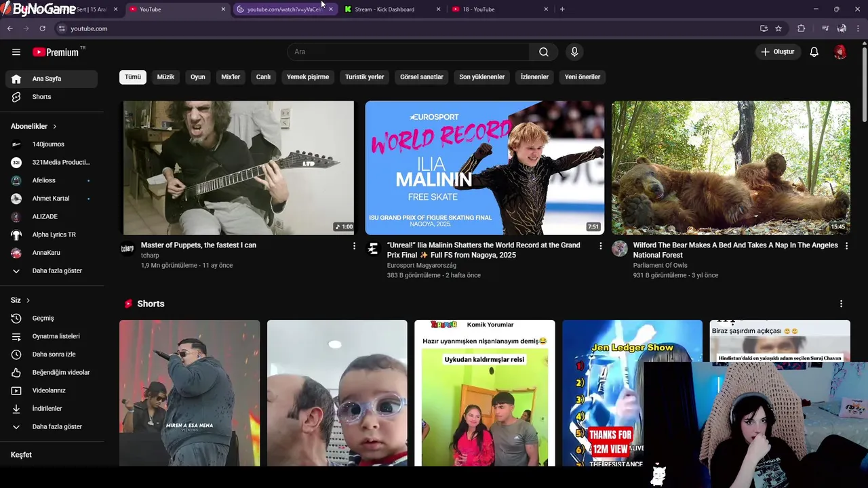Screen dimensions: 868x488
Task: Click the search magnifier button
Action: pyautogui.click(x=544, y=52)
